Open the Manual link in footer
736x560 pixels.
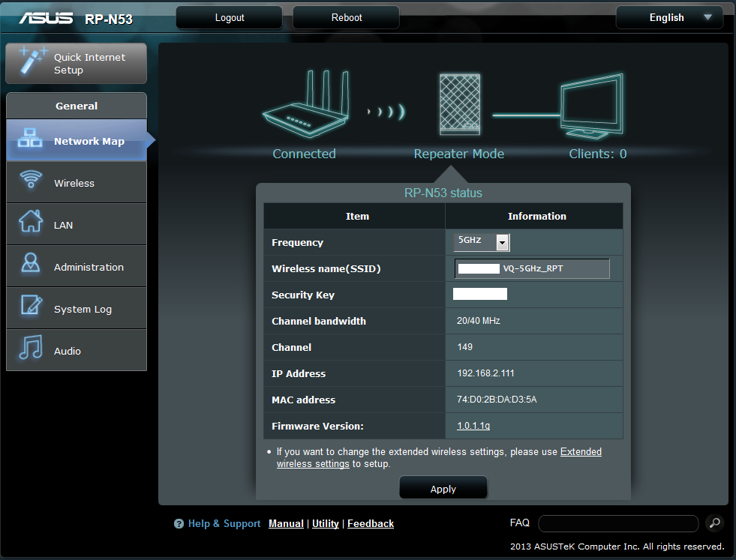coord(286,523)
